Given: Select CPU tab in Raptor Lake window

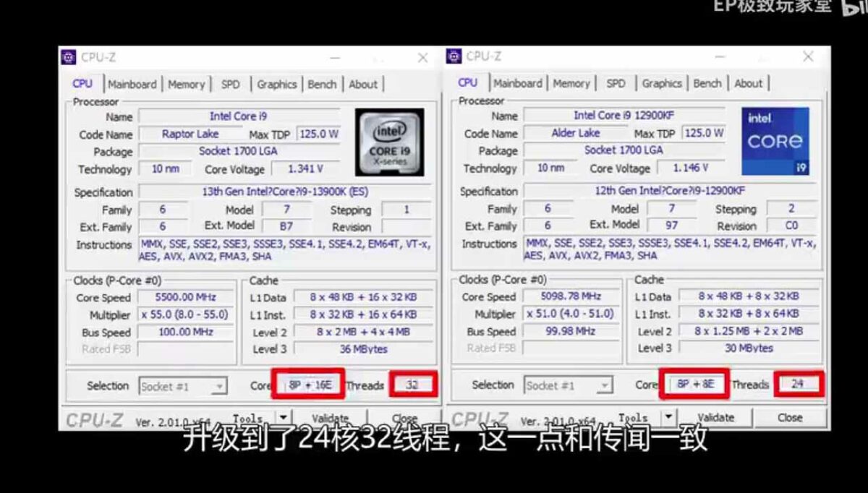Looking at the screenshot, I should pyautogui.click(x=82, y=84).
